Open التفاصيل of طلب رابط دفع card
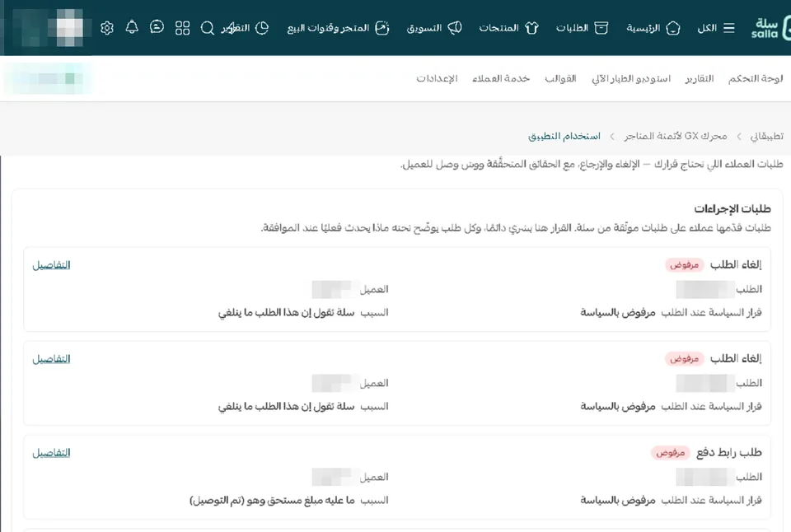 [51, 453]
